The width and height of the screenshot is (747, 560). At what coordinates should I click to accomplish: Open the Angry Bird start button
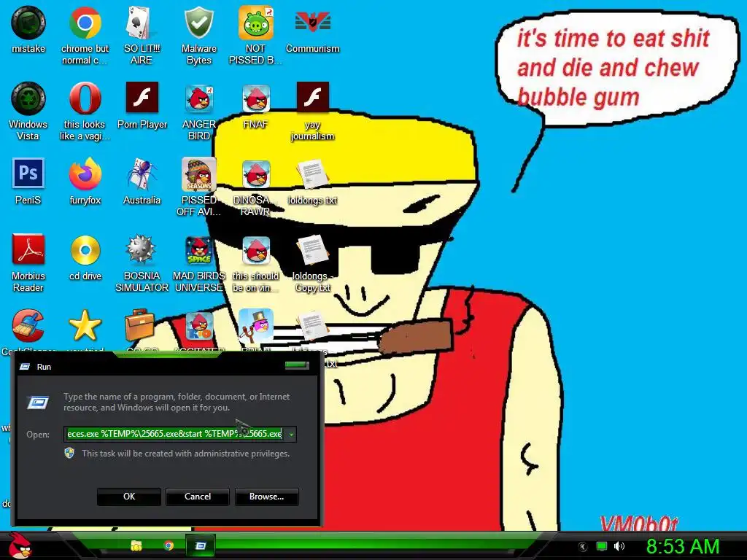click(20, 545)
